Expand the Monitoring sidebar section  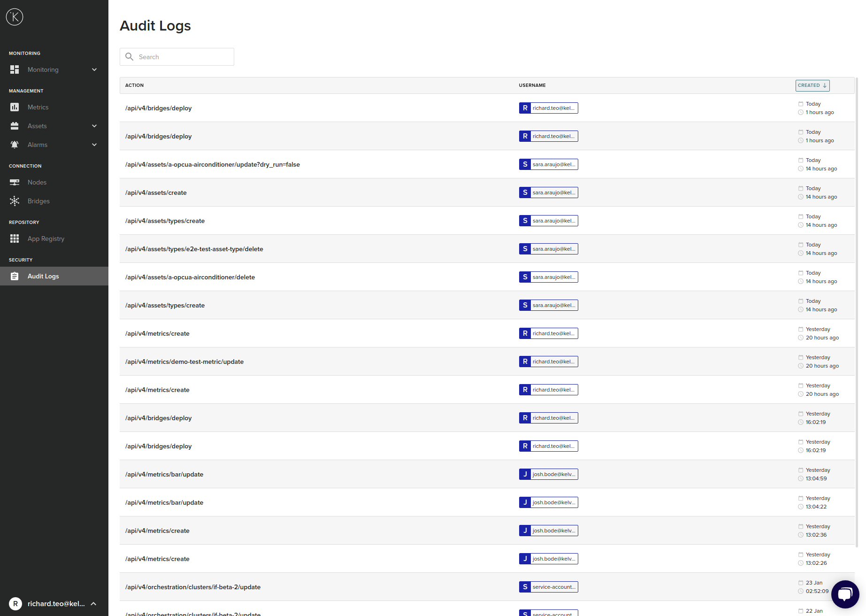94,69
